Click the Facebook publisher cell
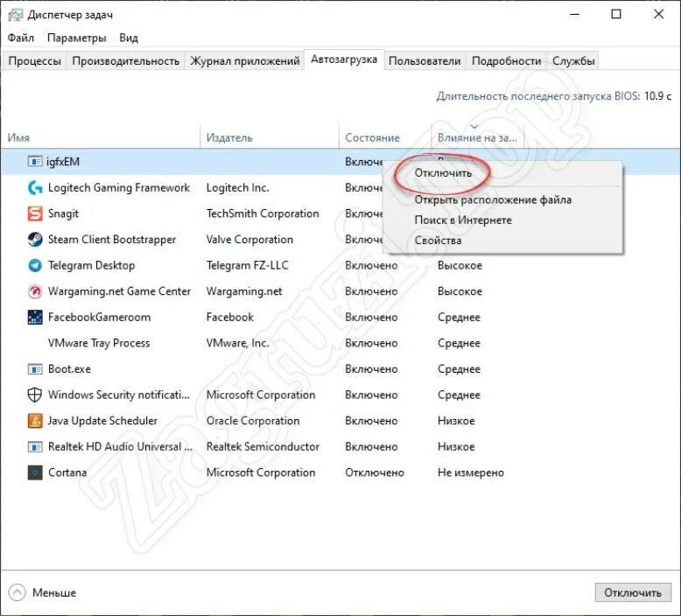 pyautogui.click(x=230, y=318)
